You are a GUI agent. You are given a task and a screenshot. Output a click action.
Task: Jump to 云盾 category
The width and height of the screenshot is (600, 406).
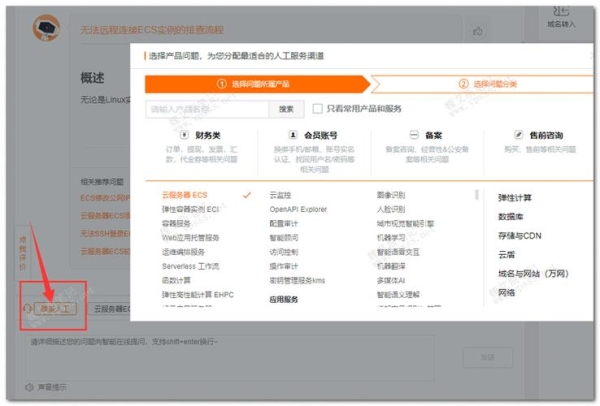pos(506,254)
